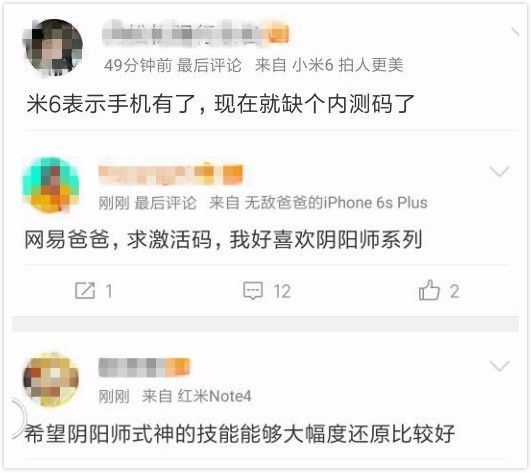This screenshot has height=473, width=531.
Task: Open avatar of the 小米6 poster
Action: 53,47
